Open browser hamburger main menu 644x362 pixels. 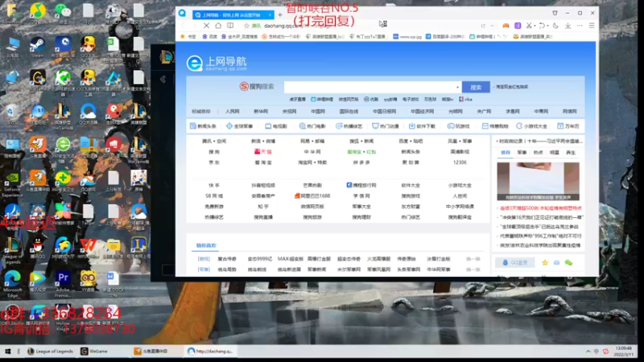tap(592, 26)
